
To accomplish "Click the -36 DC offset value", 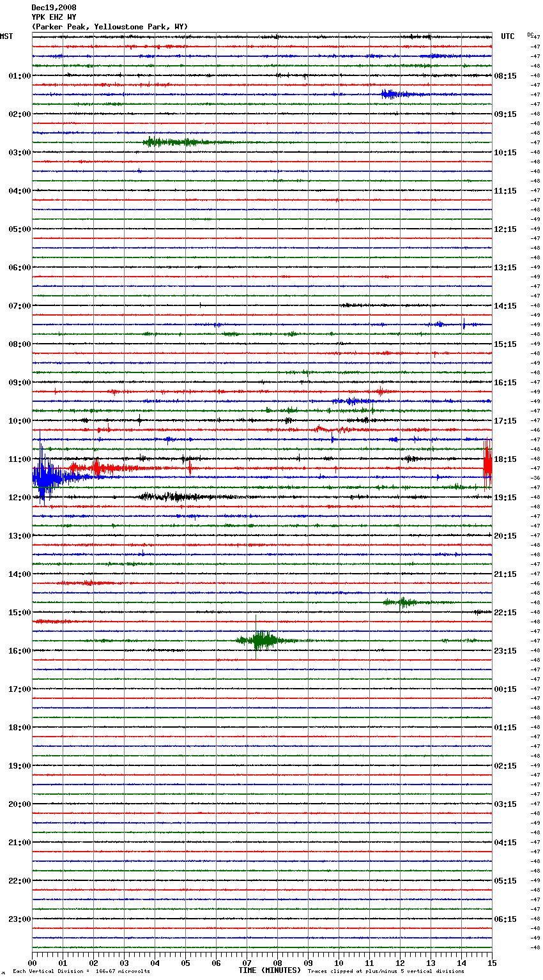I will 535,479.
